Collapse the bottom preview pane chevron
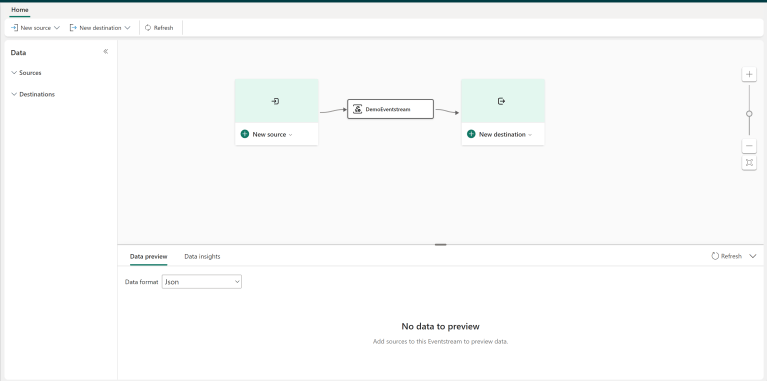The height and width of the screenshot is (381, 767). [753, 256]
